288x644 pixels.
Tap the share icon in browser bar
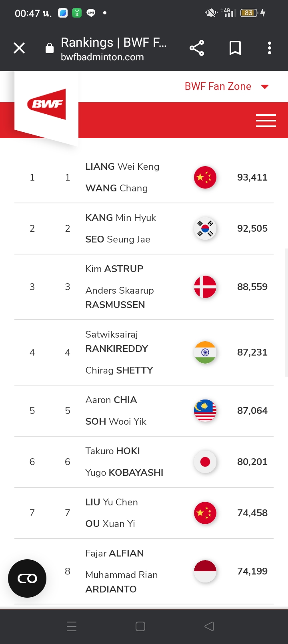click(197, 48)
